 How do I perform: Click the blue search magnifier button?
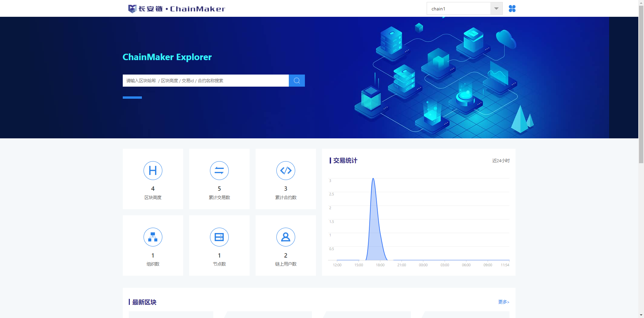(x=297, y=81)
